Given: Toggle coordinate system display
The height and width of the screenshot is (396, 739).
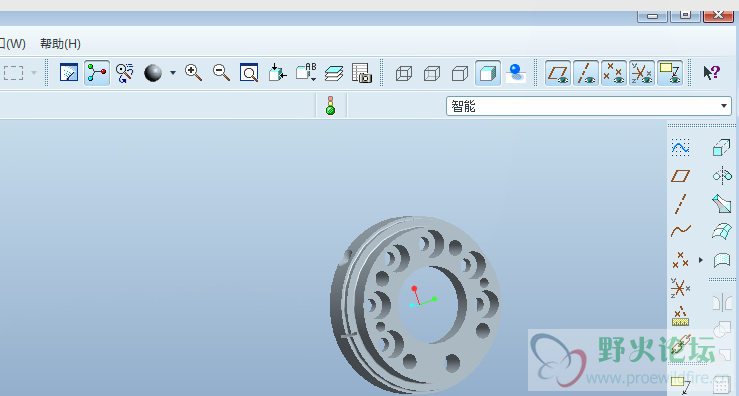Looking at the screenshot, I should [x=641, y=73].
